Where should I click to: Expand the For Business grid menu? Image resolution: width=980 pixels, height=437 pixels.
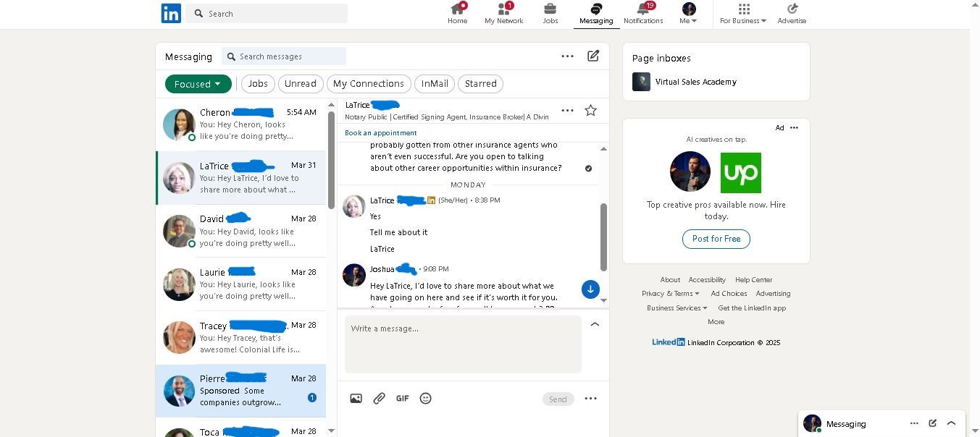tap(743, 13)
